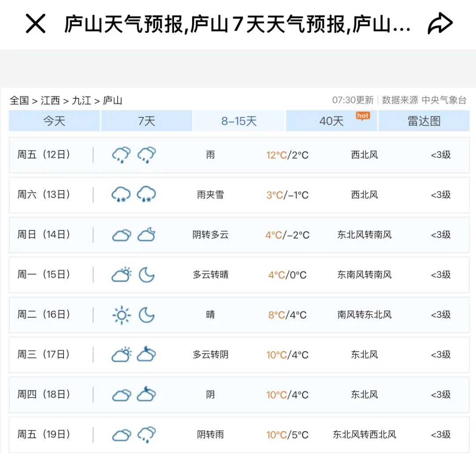Tap the share arrow icon
Image resolution: width=476 pixels, height=454 pixels.
pyautogui.click(x=440, y=24)
